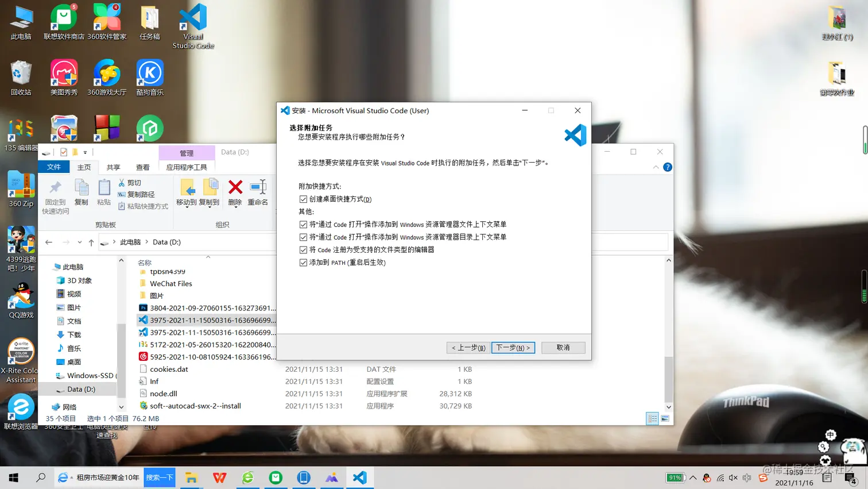This screenshot has height=489, width=868.
Task: Click the 复制 (Copy) ribbon icon
Action: click(82, 192)
